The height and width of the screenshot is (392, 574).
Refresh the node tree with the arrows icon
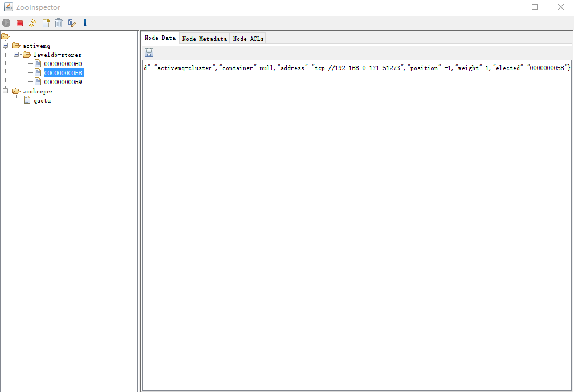32,23
